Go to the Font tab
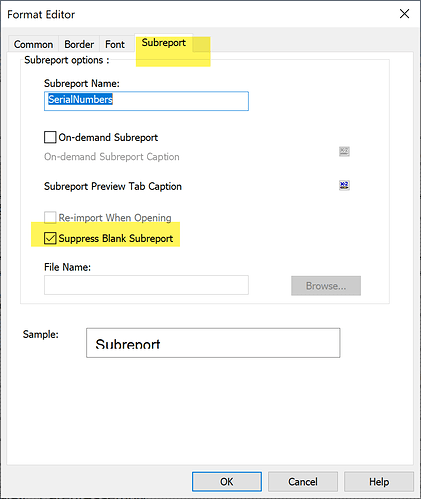Screen dimensions: 421x499 click(x=115, y=44)
